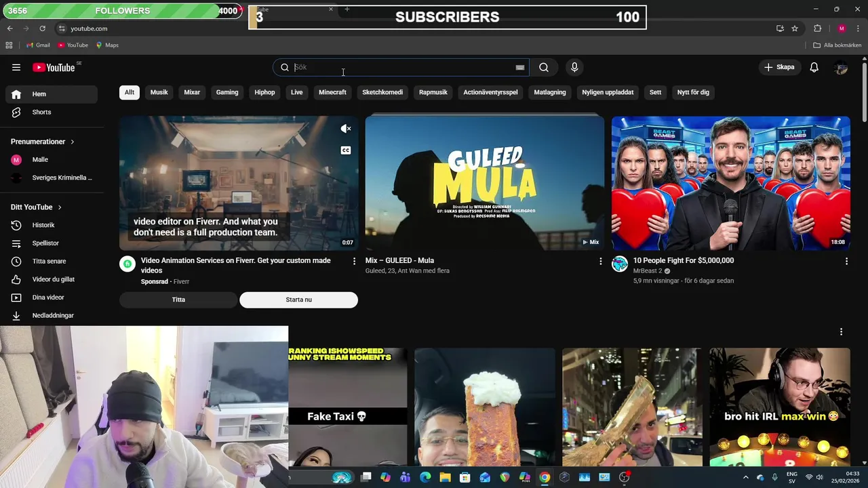Click the Titta button on ad
Image resolution: width=868 pixels, height=488 pixels.
[178, 300]
